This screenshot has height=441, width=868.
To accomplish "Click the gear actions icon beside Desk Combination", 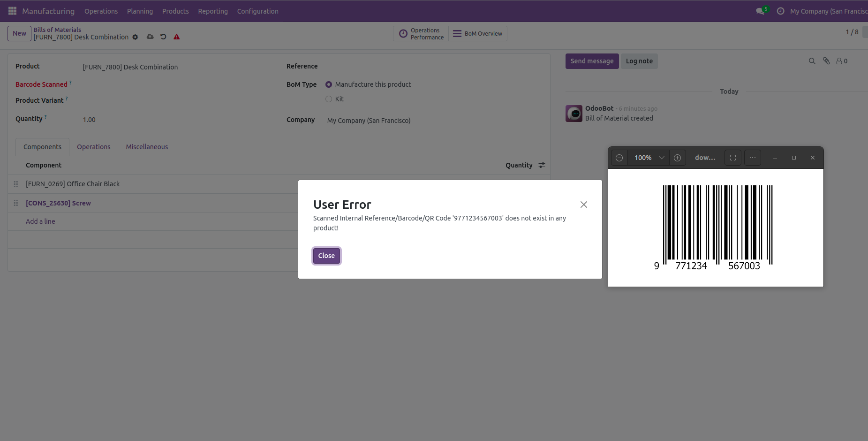I will tap(135, 37).
